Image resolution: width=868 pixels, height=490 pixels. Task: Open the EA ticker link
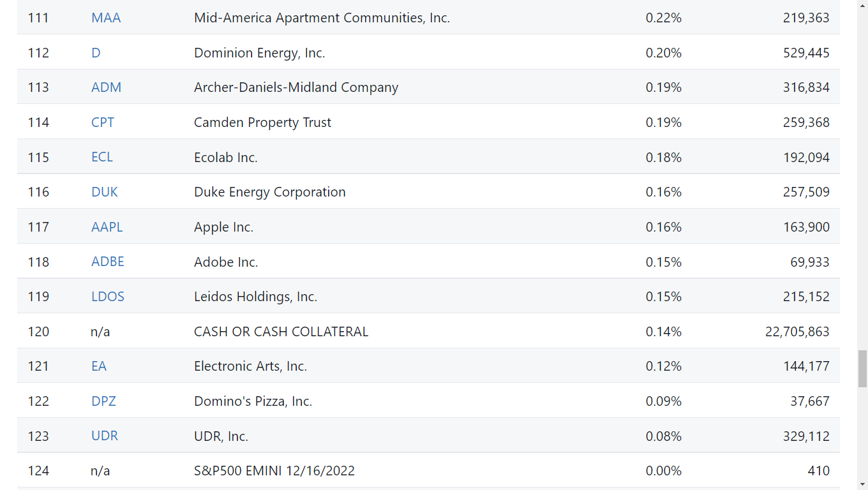(99, 366)
